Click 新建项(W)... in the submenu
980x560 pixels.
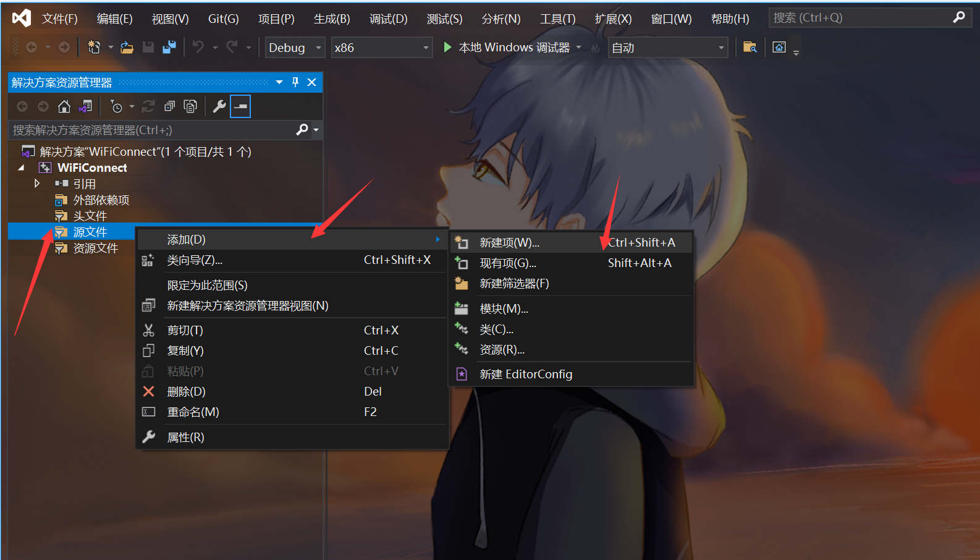pos(572,243)
